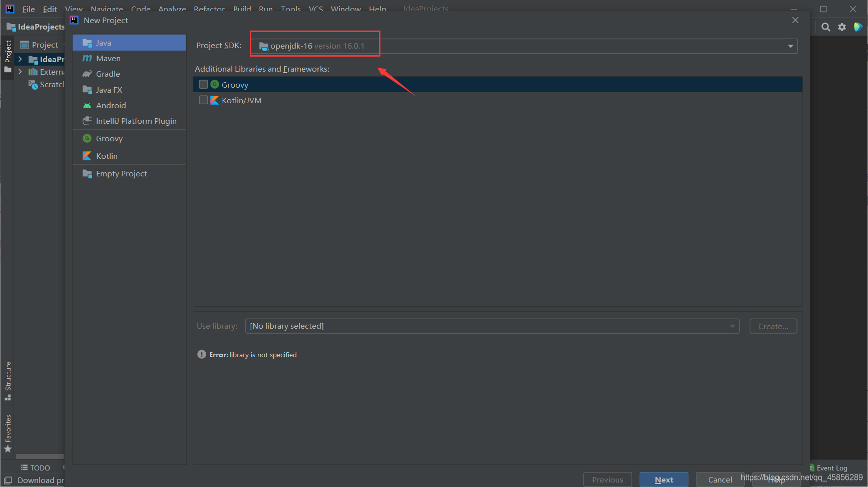This screenshot has height=487, width=868.
Task: Open the Project view selector dropdown
Action: click(43, 45)
